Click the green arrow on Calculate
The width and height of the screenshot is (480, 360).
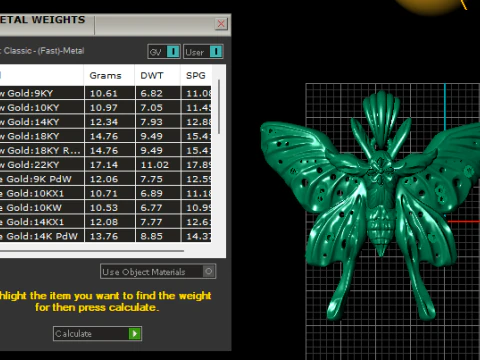[134, 333]
